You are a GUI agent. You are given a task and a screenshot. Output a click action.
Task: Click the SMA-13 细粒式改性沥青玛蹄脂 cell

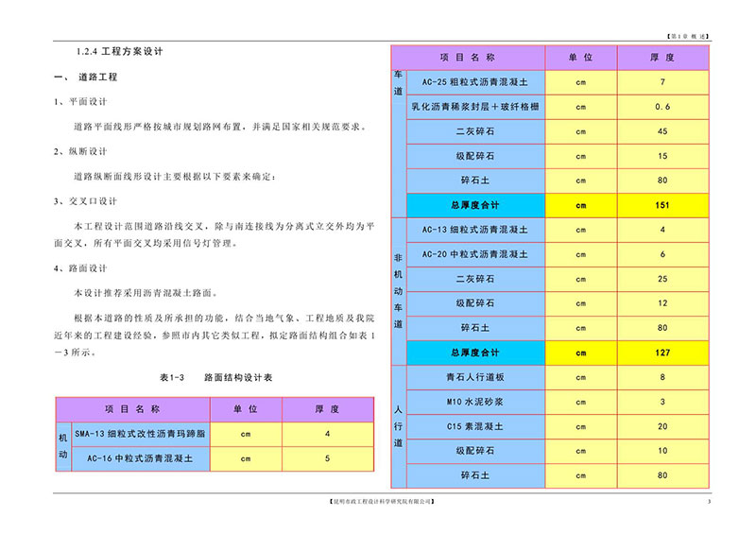point(134,434)
